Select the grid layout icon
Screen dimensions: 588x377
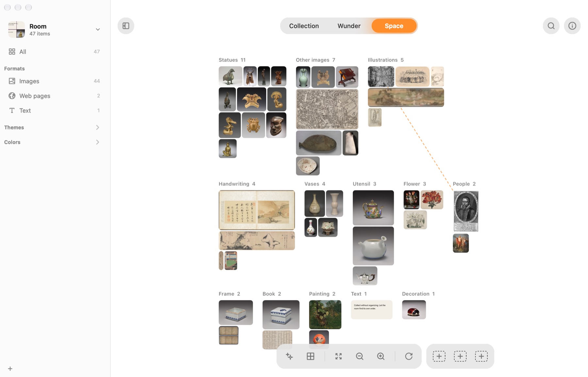(x=310, y=356)
